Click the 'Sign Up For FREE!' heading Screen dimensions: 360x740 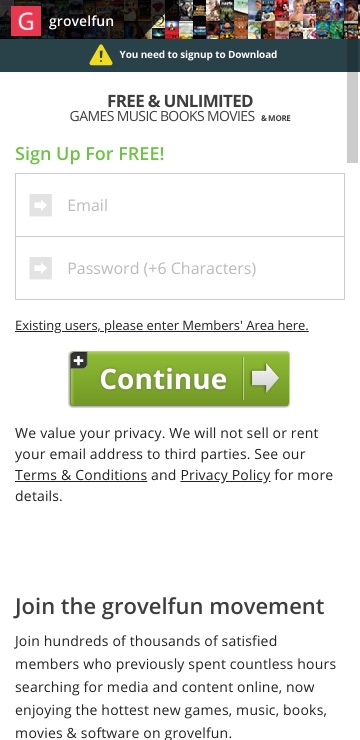[90, 154]
